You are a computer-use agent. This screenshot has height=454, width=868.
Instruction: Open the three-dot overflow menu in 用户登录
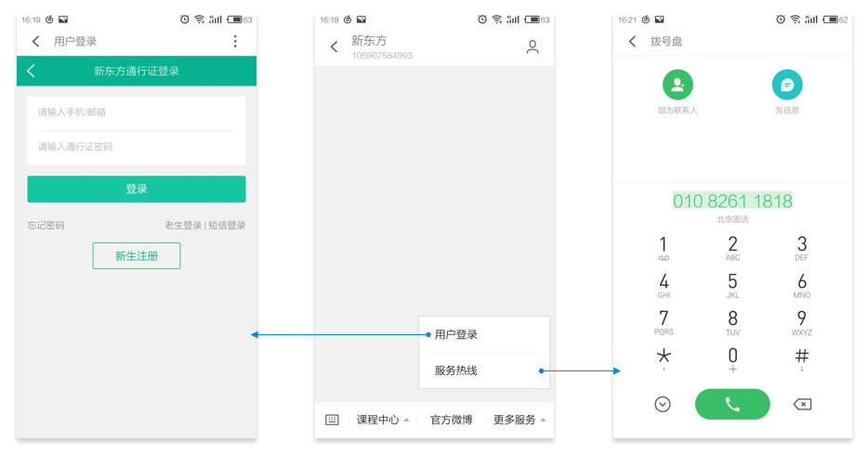pyautogui.click(x=235, y=41)
